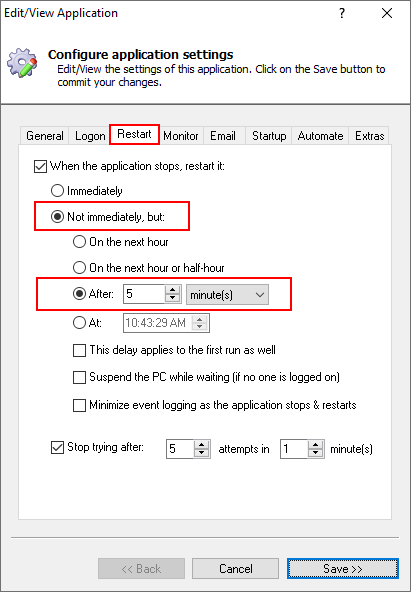Switch to the Monitor tab

pos(181,136)
